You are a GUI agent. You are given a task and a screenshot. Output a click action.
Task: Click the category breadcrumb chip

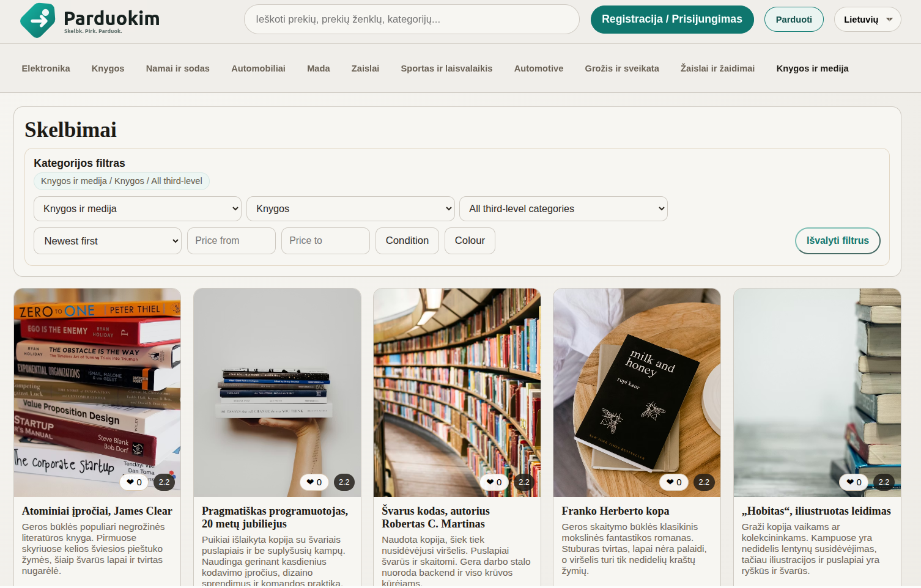point(122,181)
